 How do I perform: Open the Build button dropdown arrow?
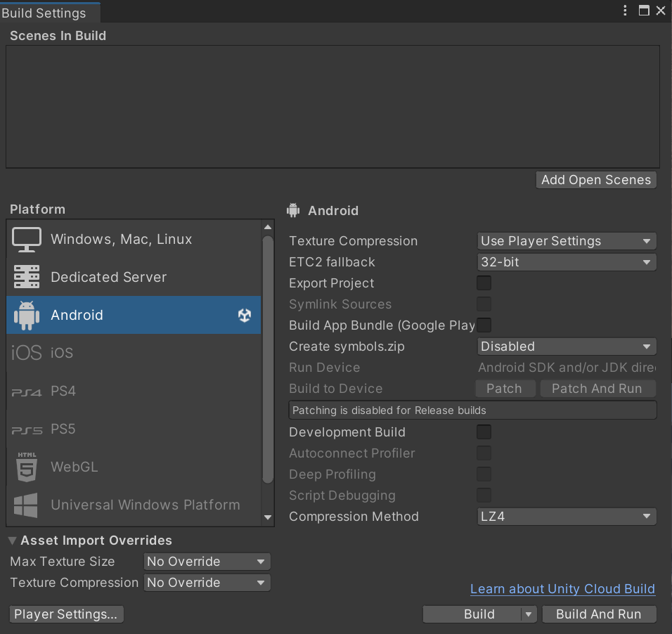pyautogui.click(x=529, y=614)
